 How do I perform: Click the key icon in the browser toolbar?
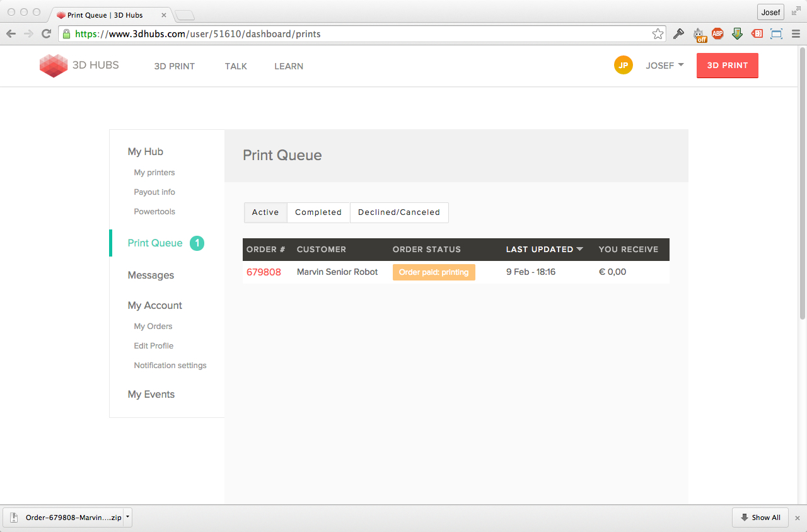678,34
